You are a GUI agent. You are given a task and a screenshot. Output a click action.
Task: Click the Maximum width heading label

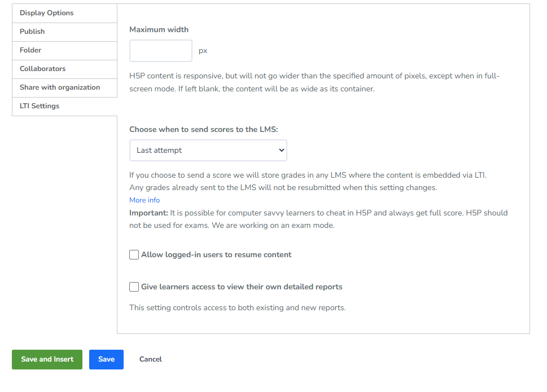(x=159, y=29)
